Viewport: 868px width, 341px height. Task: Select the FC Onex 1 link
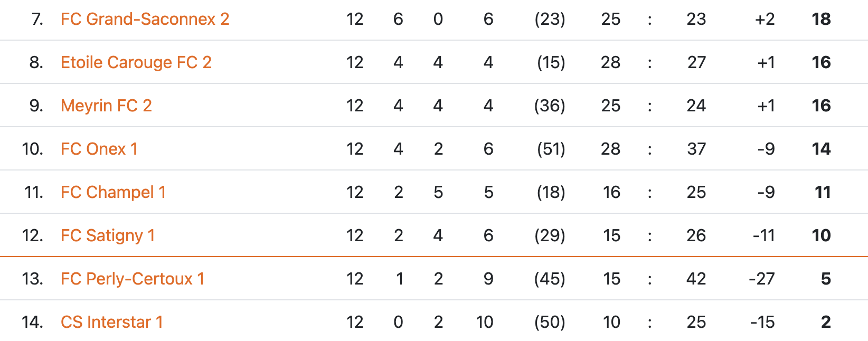point(99,149)
